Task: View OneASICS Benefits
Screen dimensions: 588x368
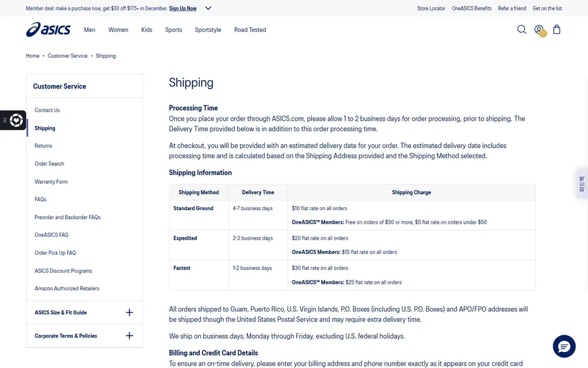Action: click(x=472, y=8)
